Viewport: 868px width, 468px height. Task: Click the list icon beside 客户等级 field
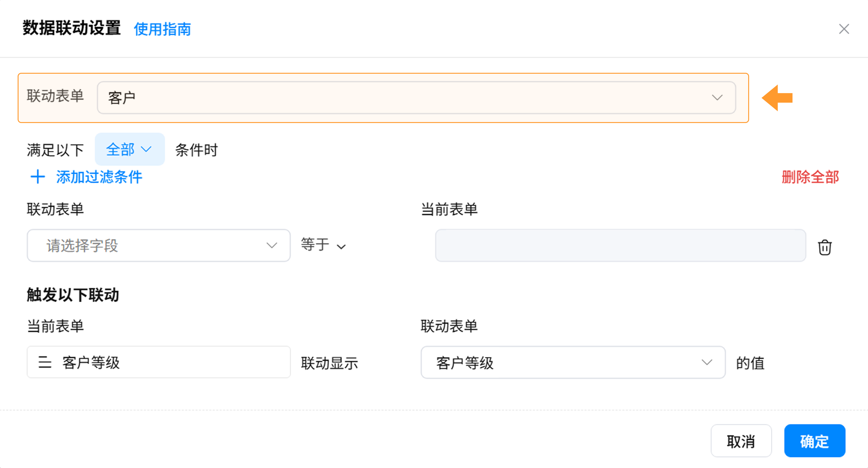45,362
